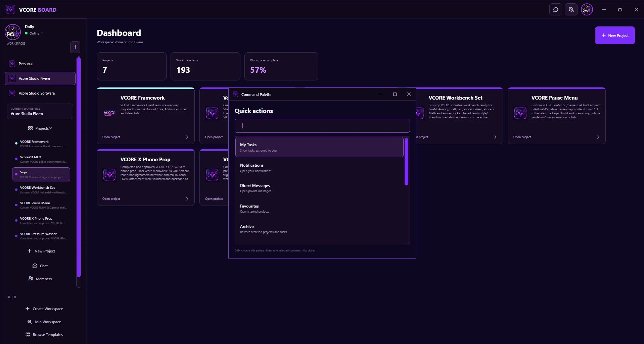The image size is (644, 344).
Task: Choose Direct Messages in Quick actions
Action: click(x=319, y=188)
